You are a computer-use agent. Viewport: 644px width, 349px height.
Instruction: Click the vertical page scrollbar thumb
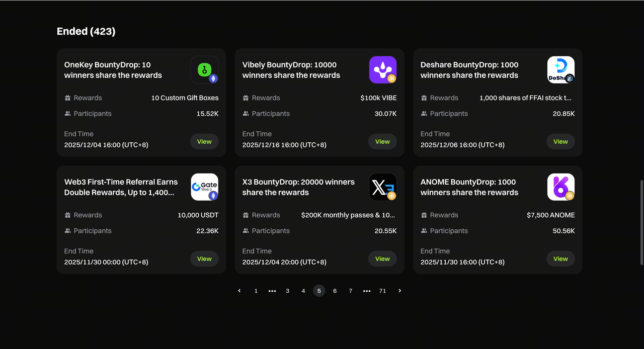click(x=641, y=222)
